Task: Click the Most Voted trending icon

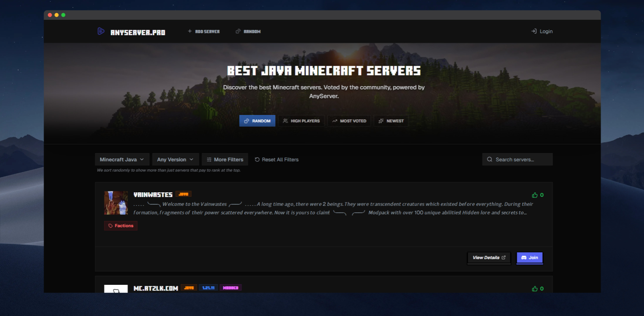Action: point(334,121)
